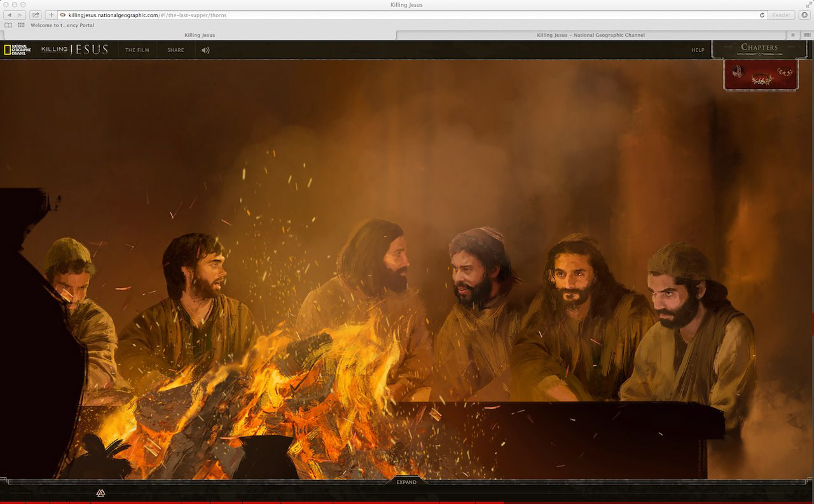Open the Top Sites grid icon
Viewport: 814px width, 504px height.
click(21, 25)
